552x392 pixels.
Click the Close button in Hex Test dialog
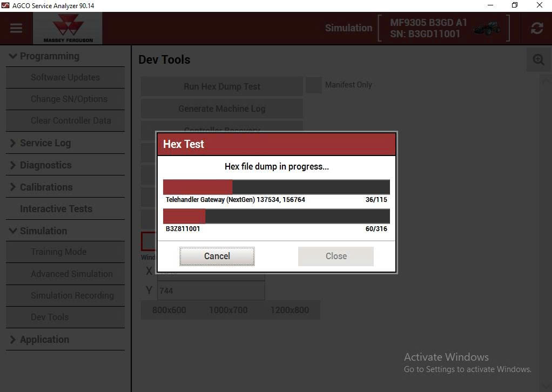[x=336, y=256]
